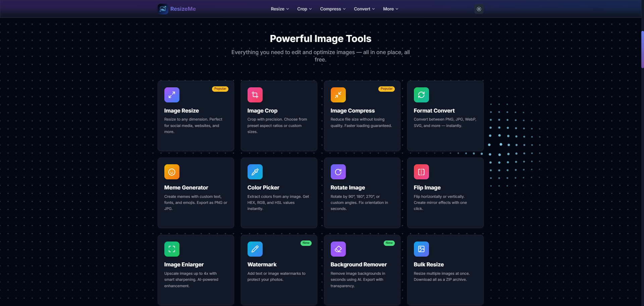This screenshot has height=306, width=644.
Task: Click 'Add text or image watermarks' description
Action: (x=276, y=277)
